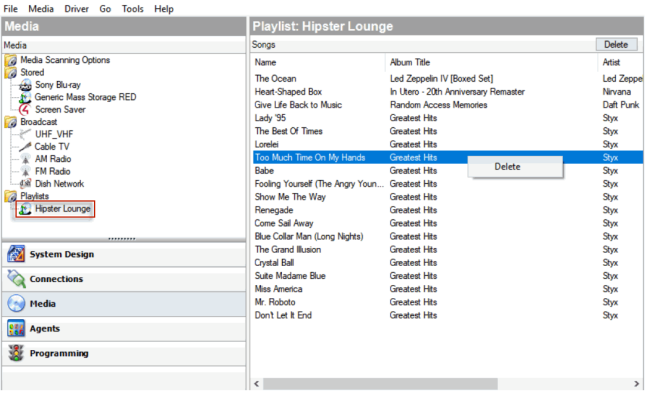
Task: Click the horizontal scrollbar thumb in songs list
Action: tap(380, 384)
